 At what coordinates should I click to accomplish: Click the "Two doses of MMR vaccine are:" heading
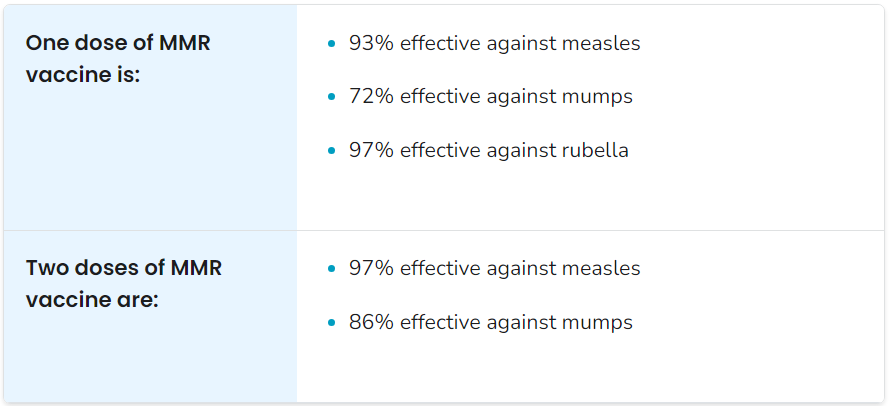click(124, 284)
